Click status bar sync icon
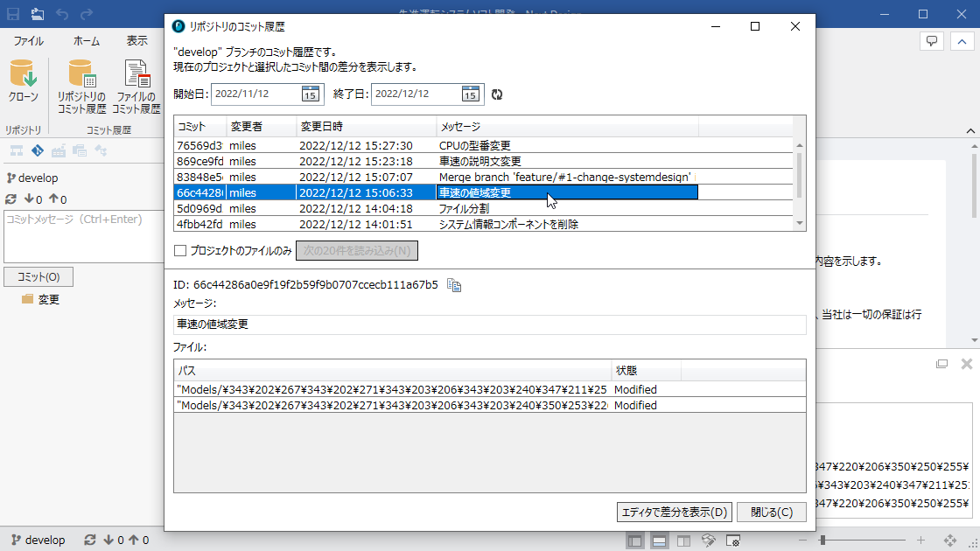This screenshot has height=551, width=980. pos(90,540)
